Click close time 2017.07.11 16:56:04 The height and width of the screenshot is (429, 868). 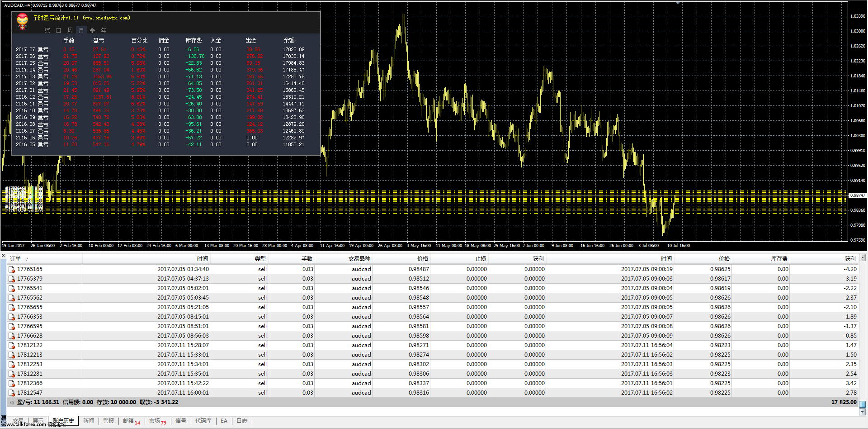646,345
